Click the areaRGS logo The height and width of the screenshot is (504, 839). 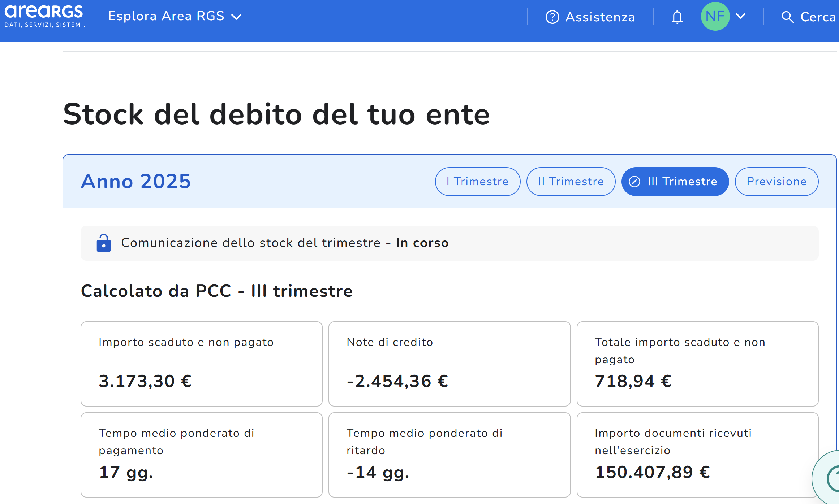(x=44, y=16)
